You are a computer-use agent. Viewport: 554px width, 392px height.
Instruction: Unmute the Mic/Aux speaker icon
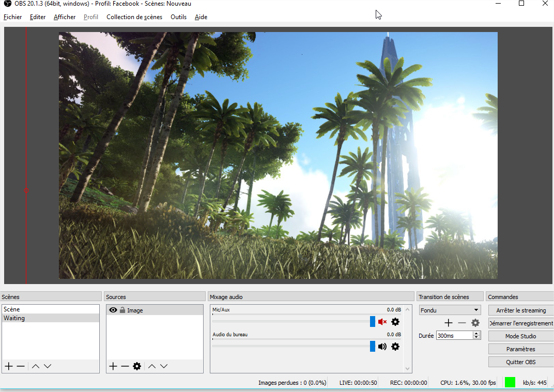382,322
